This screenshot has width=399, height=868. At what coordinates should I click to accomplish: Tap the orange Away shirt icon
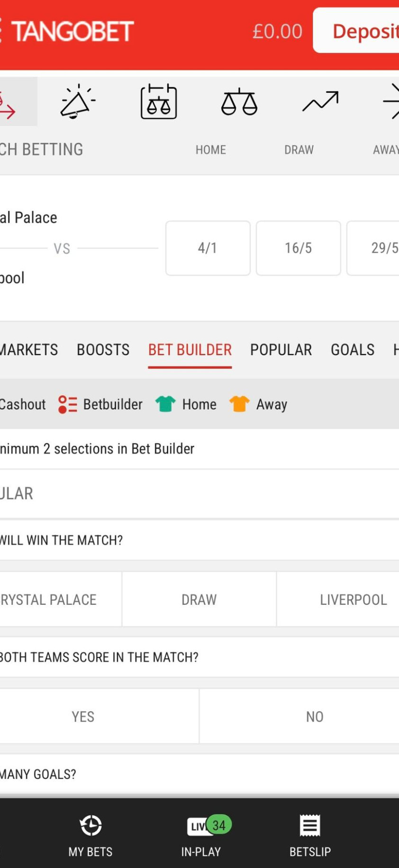point(239,404)
